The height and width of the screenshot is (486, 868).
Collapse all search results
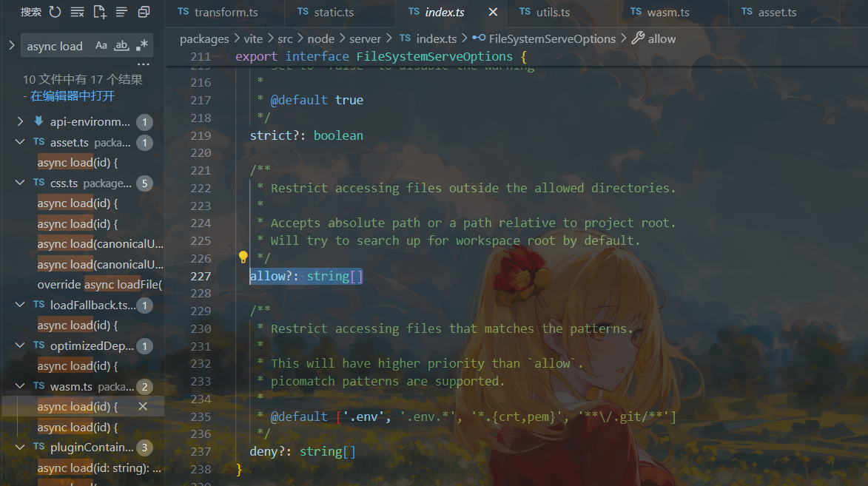(x=144, y=12)
